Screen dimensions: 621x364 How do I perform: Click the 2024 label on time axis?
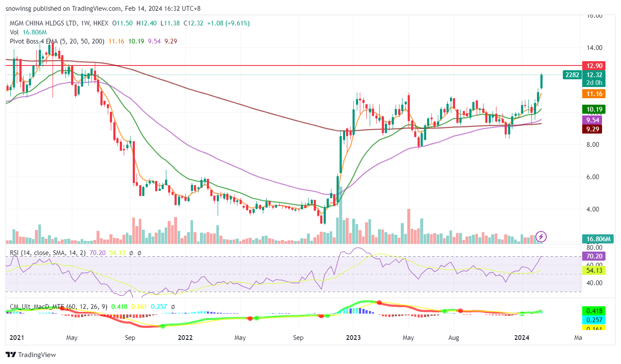[522, 338]
